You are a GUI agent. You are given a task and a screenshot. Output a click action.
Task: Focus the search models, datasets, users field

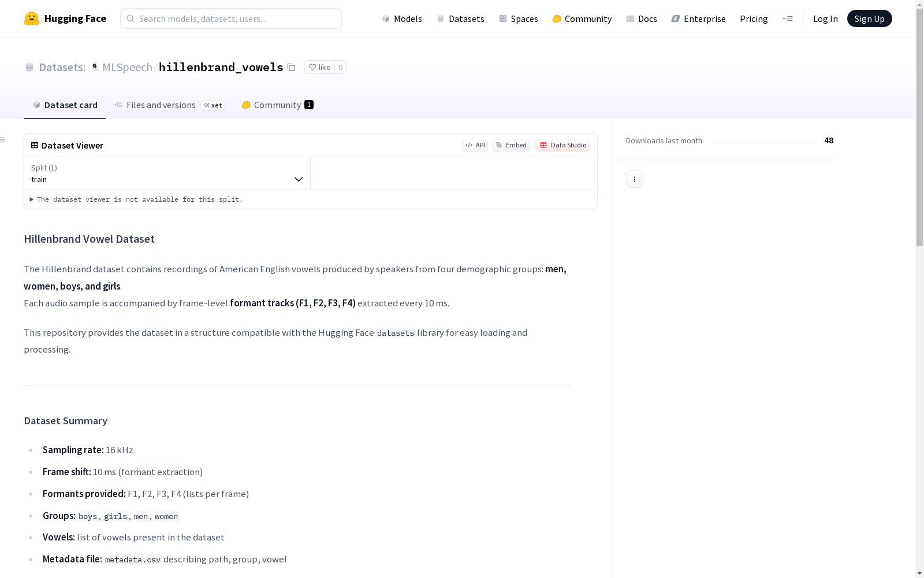(231, 18)
